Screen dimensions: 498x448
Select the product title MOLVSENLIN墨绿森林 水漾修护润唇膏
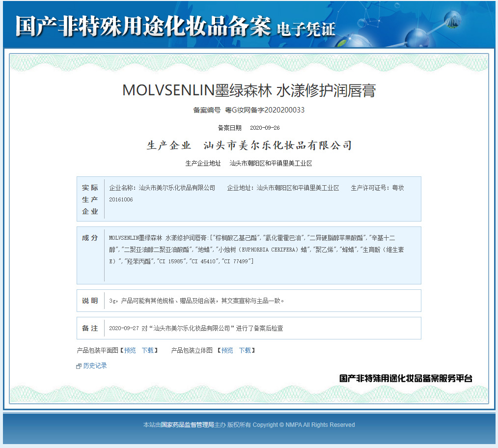(x=249, y=90)
